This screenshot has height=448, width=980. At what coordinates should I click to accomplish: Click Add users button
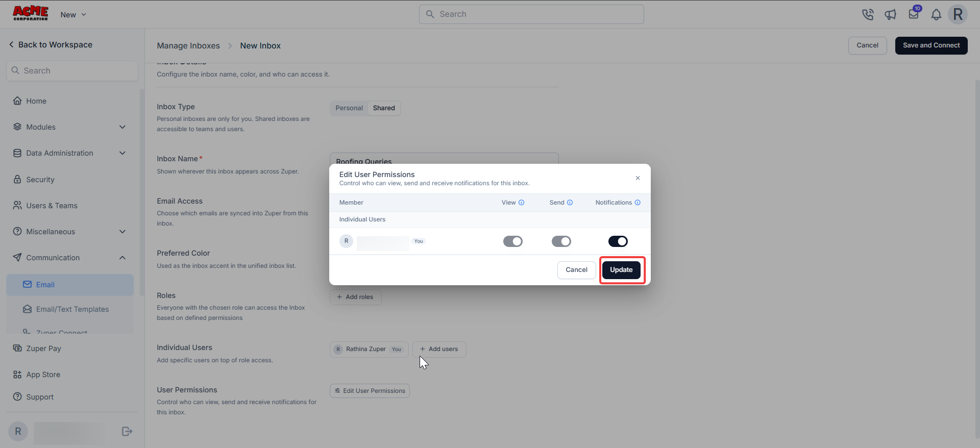439,349
